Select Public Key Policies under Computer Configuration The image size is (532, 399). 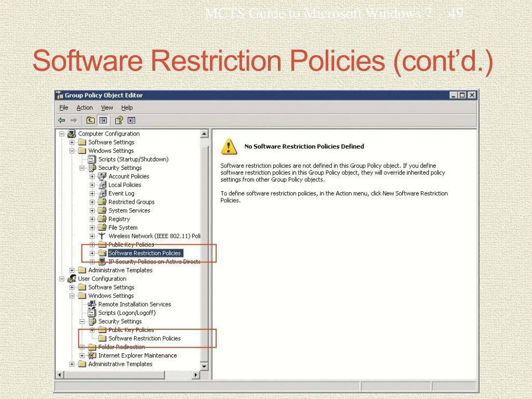[x=131, y=244]
